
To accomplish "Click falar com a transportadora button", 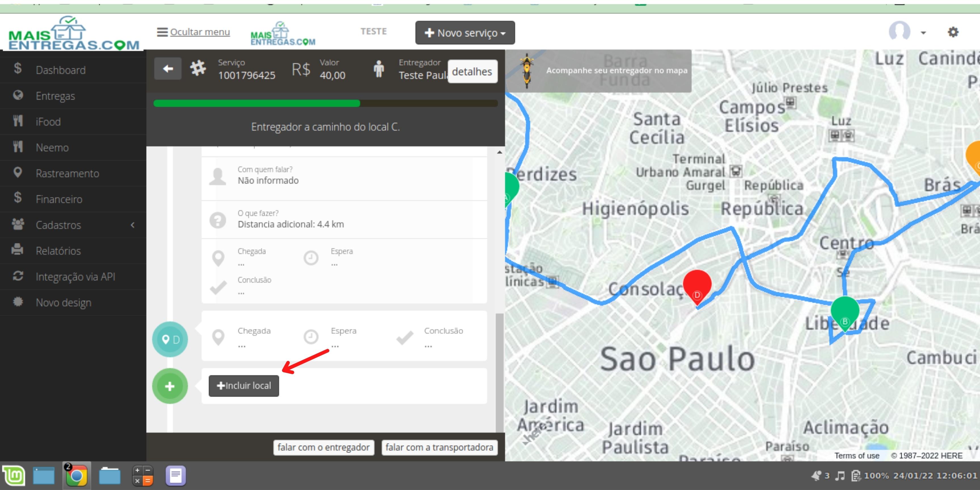I will pos(439,447).
